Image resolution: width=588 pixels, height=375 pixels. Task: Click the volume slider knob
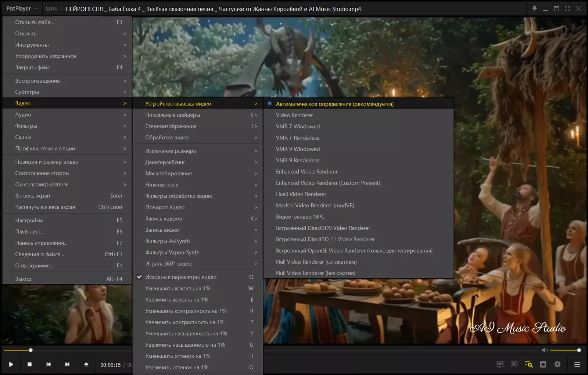[x=579, y=350]
